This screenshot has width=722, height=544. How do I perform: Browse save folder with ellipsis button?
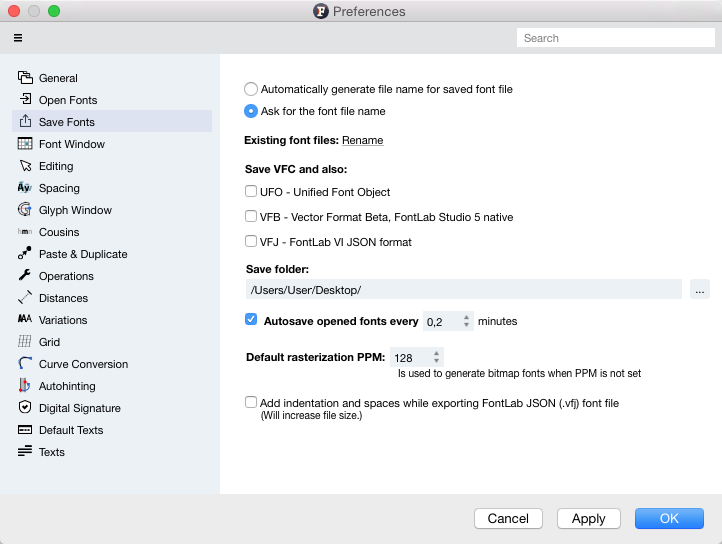click(x=699, y=290)
